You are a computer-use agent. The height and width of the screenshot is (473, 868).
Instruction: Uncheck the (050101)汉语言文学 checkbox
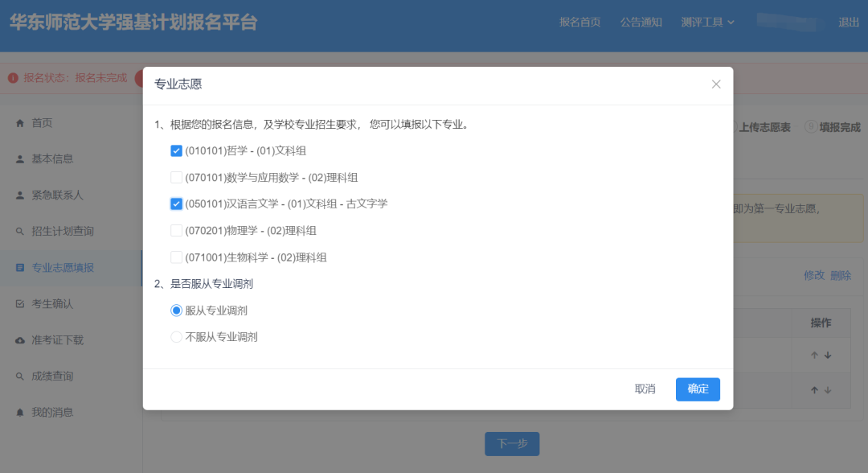(177, 204)
